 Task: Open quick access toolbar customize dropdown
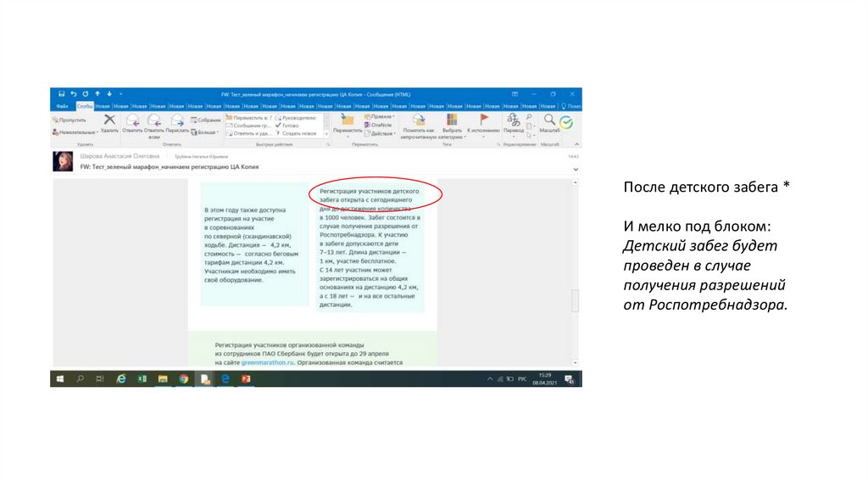coord(120,94)
